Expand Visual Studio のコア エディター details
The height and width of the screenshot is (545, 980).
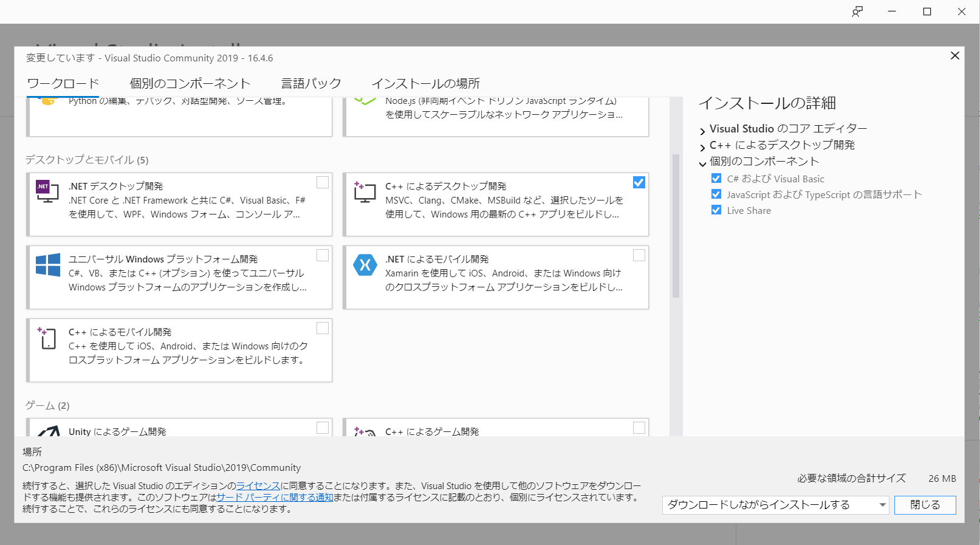[702, 131]
